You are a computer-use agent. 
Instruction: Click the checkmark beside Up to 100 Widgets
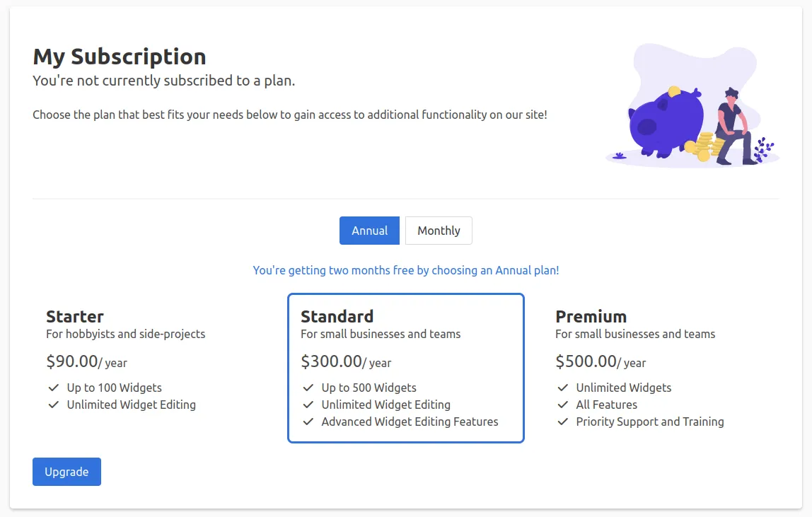[52, 388]
